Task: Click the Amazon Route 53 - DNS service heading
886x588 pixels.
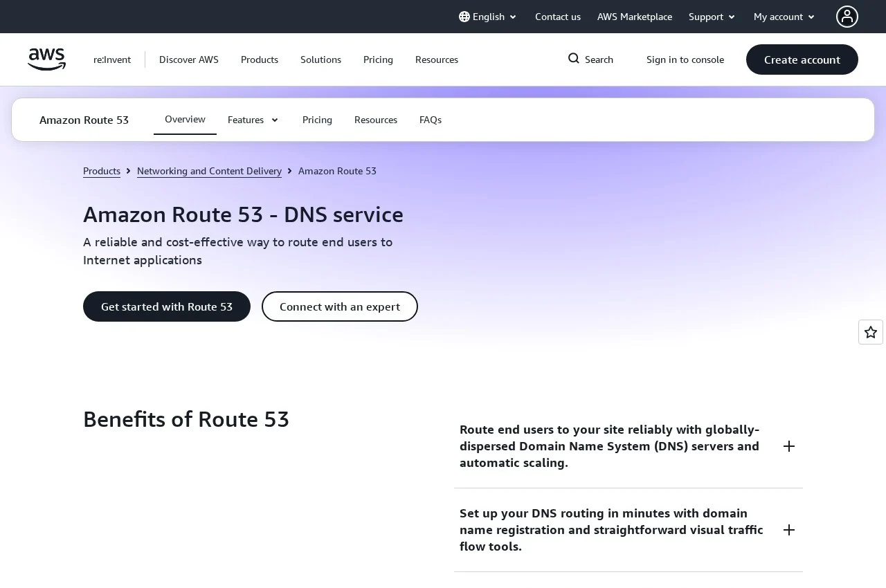Action: click(243, 214)
